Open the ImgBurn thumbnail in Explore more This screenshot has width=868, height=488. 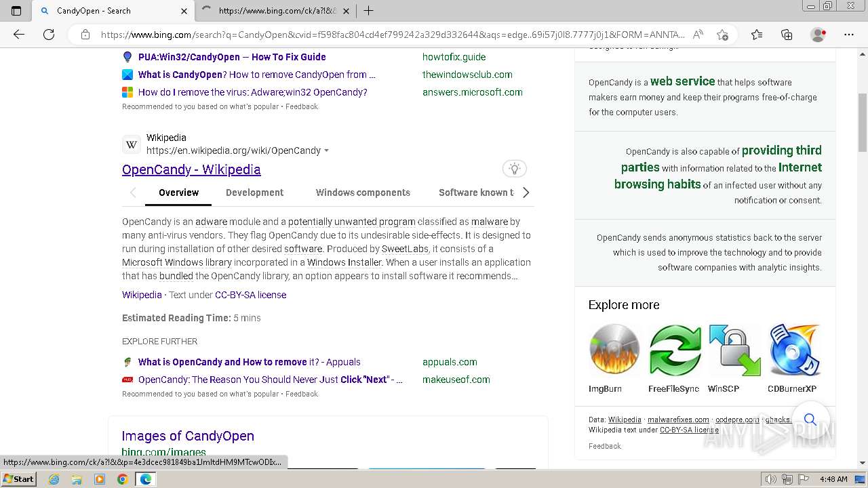tap(614, 350)
